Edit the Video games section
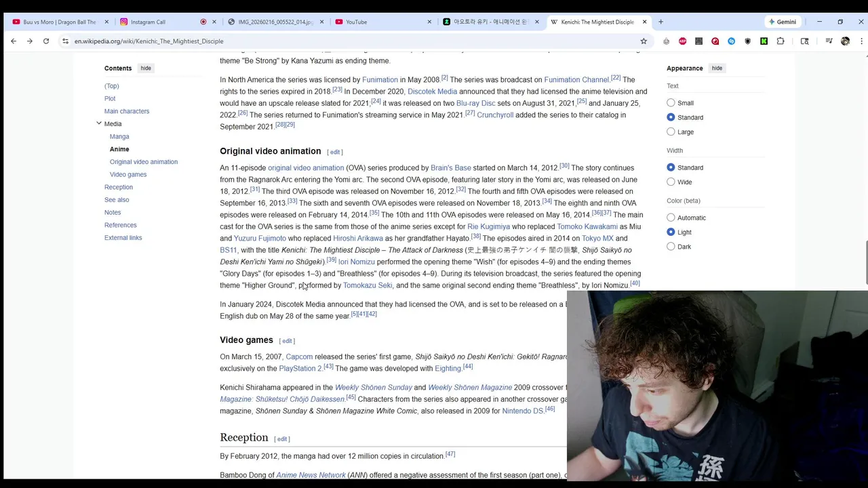The width and height of the screenshot is (868, 488). (287, 341)
